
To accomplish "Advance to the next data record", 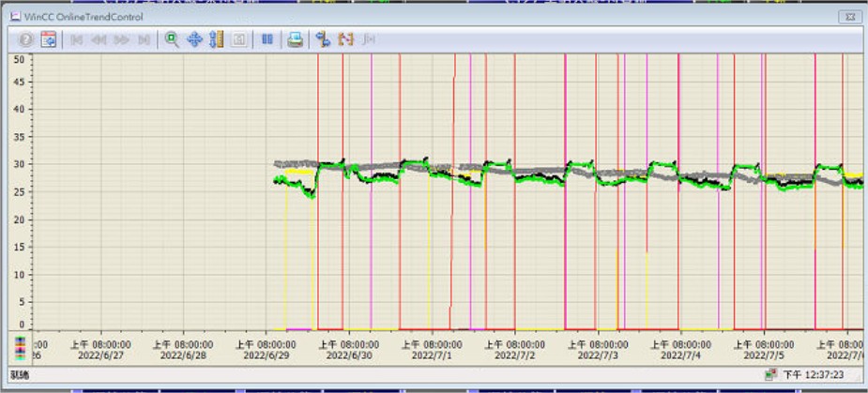I will (x=121, y=39).
